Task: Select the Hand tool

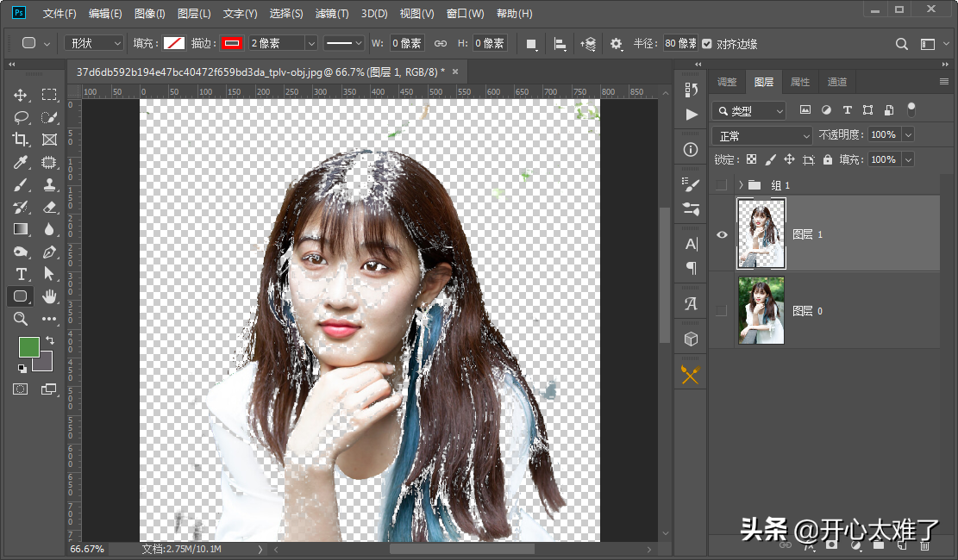Action: tap(49, 296)
